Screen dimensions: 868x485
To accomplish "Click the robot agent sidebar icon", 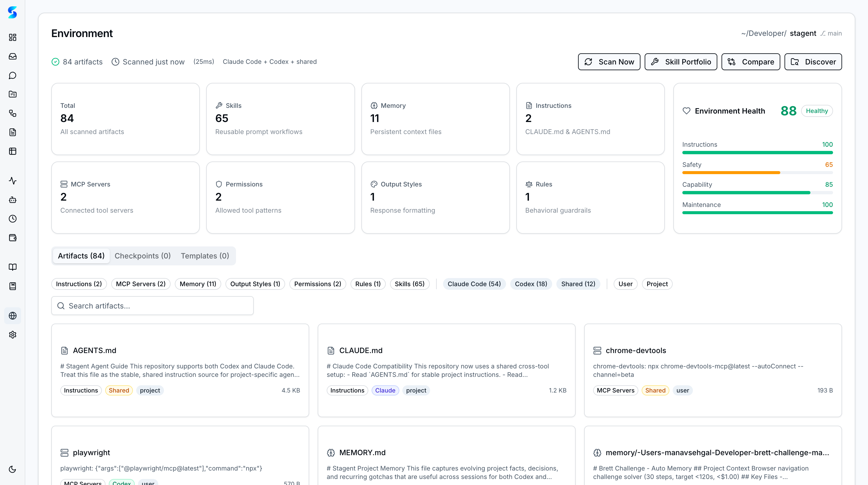I will [x=12, y=200].
